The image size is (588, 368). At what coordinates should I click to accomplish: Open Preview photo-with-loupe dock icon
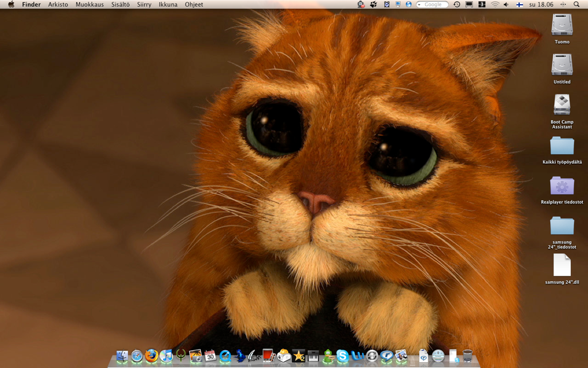tap(401, 355)
